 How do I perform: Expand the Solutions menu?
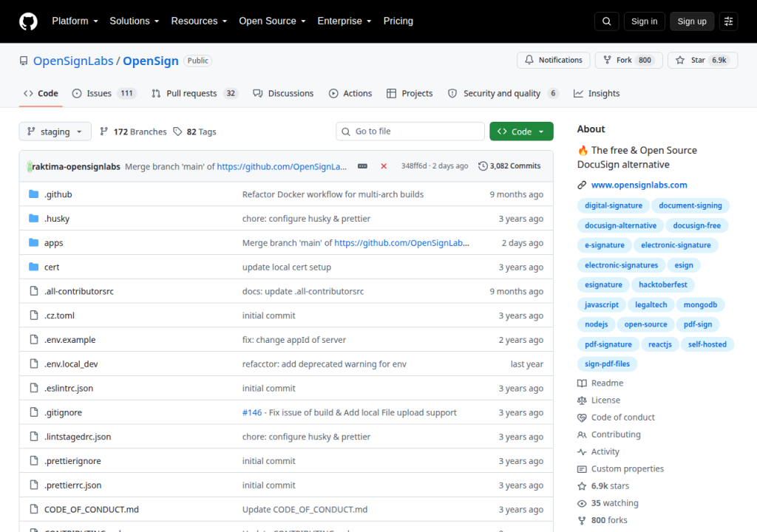(135, 21)
